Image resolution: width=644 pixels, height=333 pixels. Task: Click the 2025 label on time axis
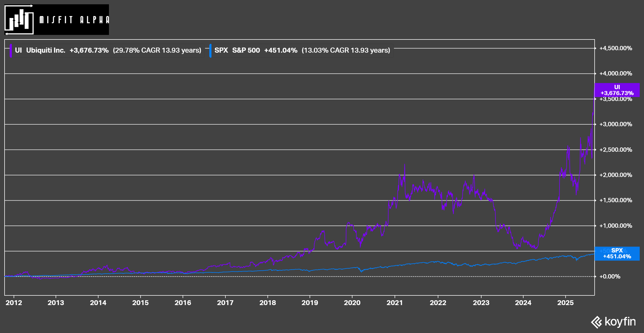pyautogui.click(x=565, y=303)
